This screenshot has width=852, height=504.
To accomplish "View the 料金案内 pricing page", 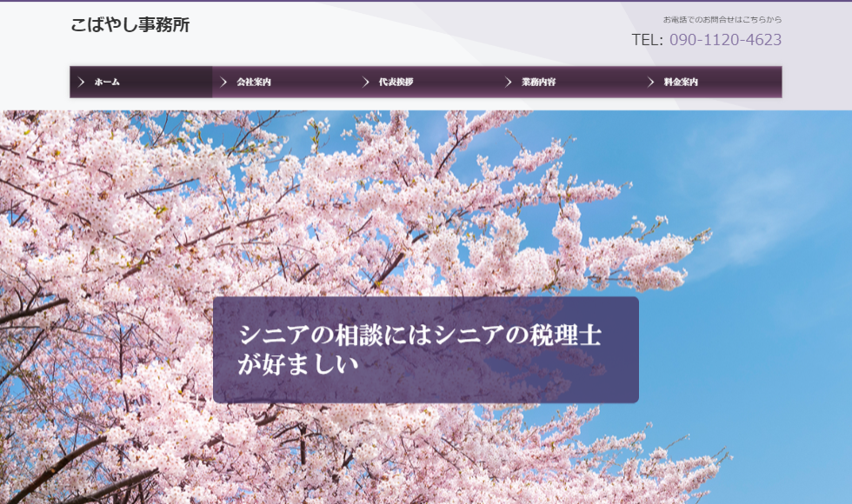I will (x=681, y=83).
